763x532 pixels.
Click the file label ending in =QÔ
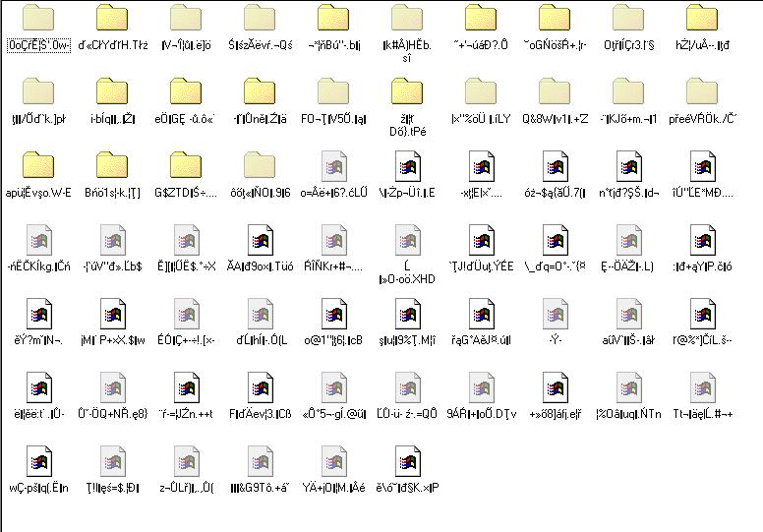407,414
